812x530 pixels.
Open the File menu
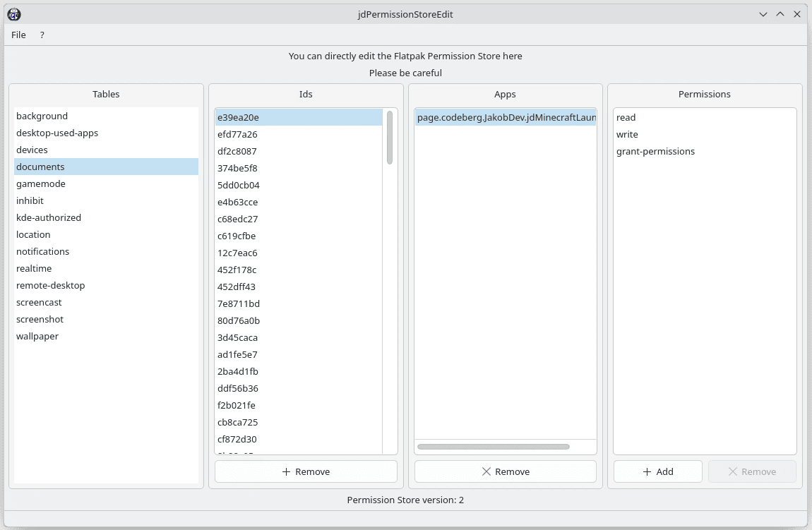[18, 35]
